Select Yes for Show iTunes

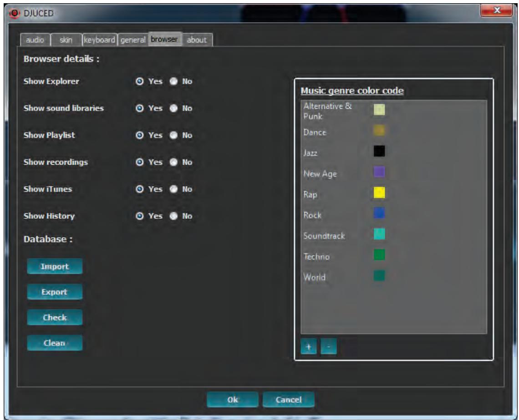click(140, 189)
